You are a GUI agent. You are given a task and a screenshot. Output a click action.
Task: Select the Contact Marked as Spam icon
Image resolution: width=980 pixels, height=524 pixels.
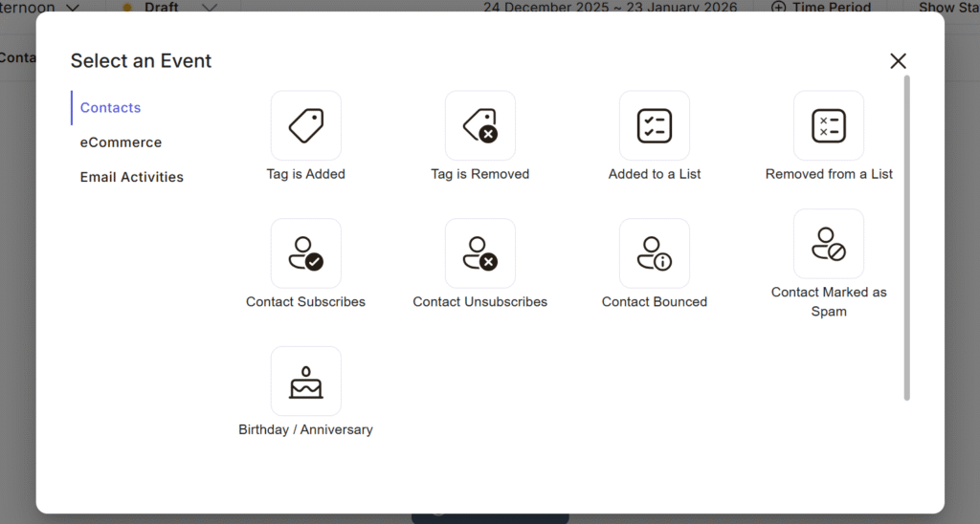coord(829,244)
